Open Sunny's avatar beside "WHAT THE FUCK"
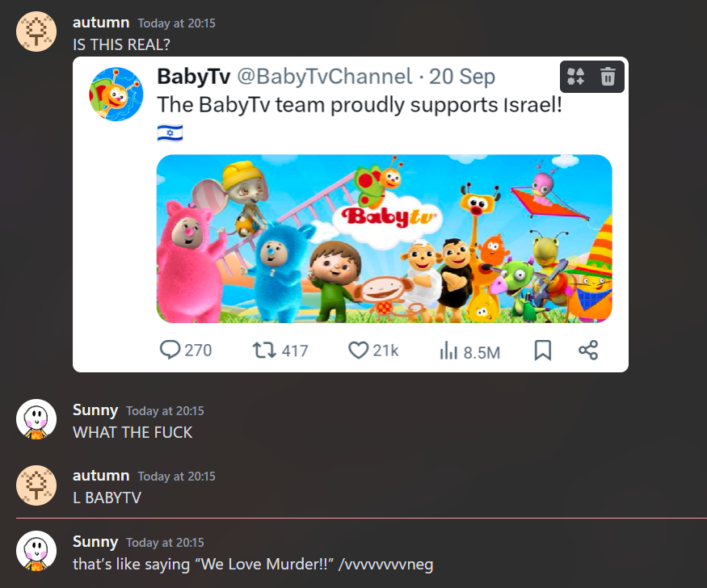Screen dimensions: 707x588 point(36,419)
